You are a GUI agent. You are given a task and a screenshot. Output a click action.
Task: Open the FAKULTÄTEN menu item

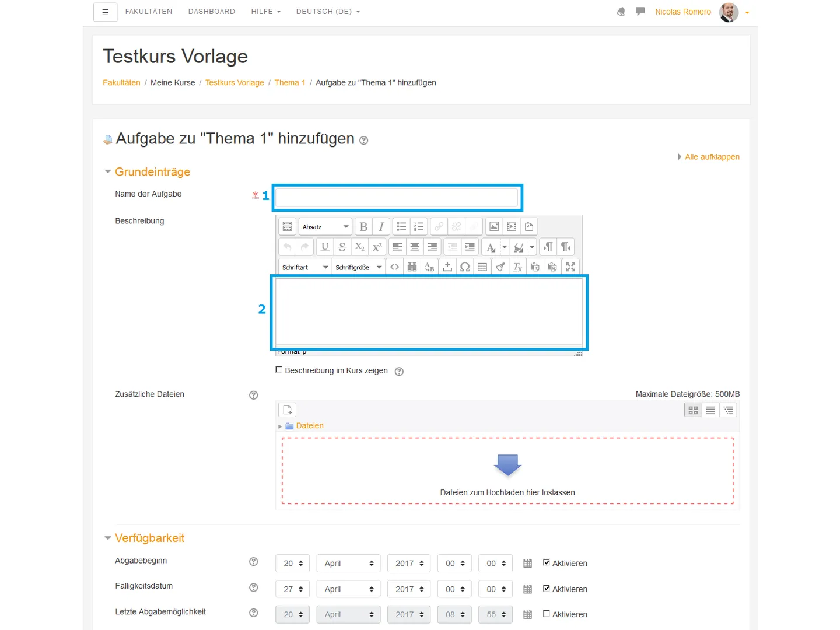tap(149, 12)
